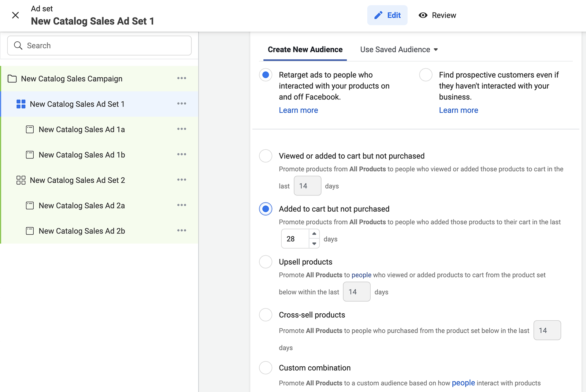Choose Added to cart but not purchased

coord(266,209)
